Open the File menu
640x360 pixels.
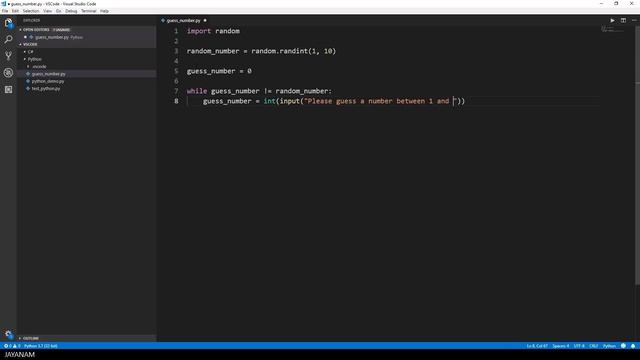point(5,11)
